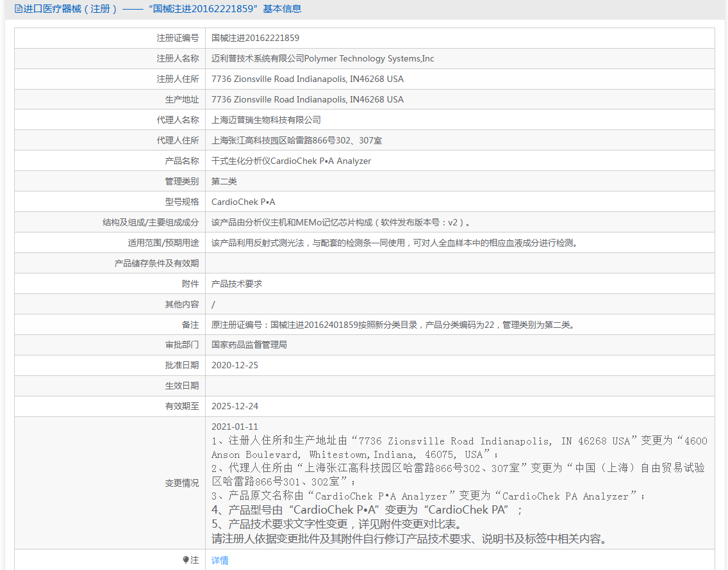Click the value 国械注进20162221859 in 注册证编号 row
The width and height of the screenshot is (728, 570).
[x=255, y=38]
